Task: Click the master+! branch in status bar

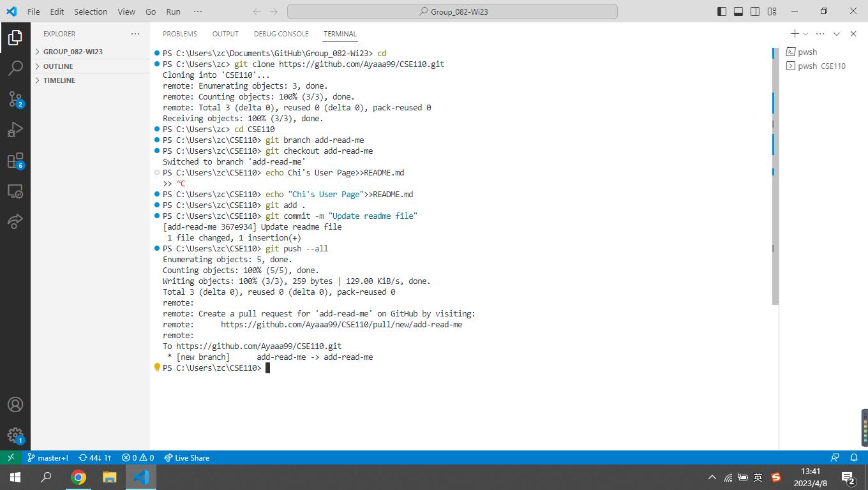Action: pyautogui.click(x=48, y=457)
